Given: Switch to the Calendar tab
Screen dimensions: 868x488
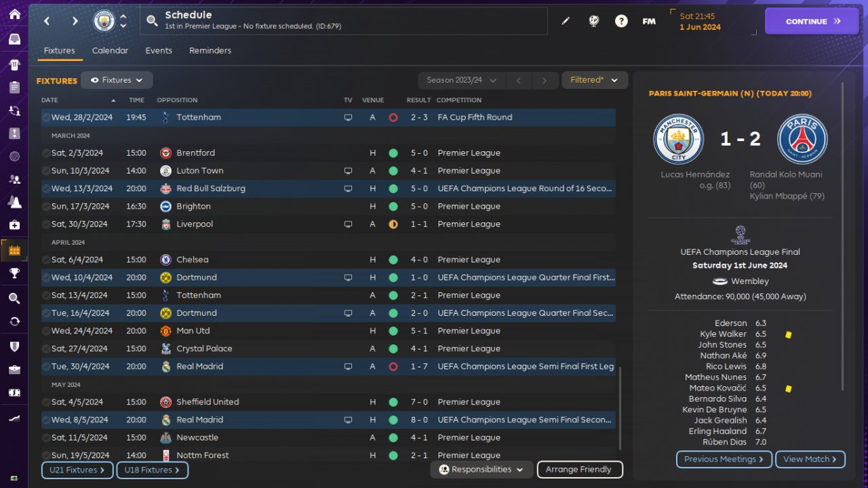Looking at the screenshot, I should coord(110,51).
